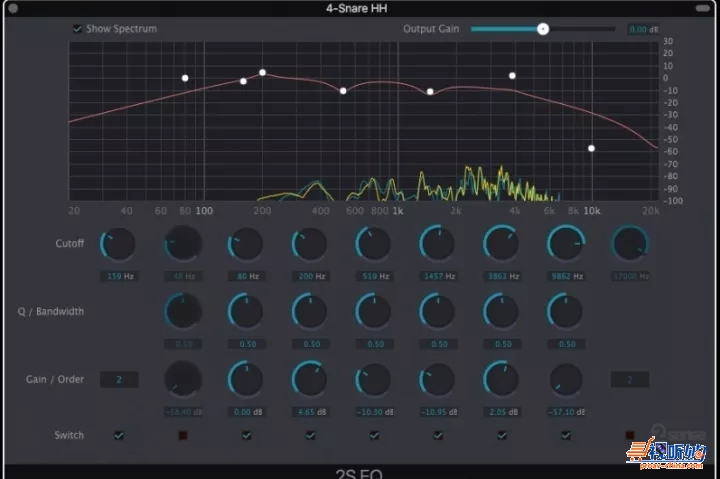The width and height of the screenshot is (720, 479).
Task: Click the Output Gain slider handle
Action: coord(543,29)
